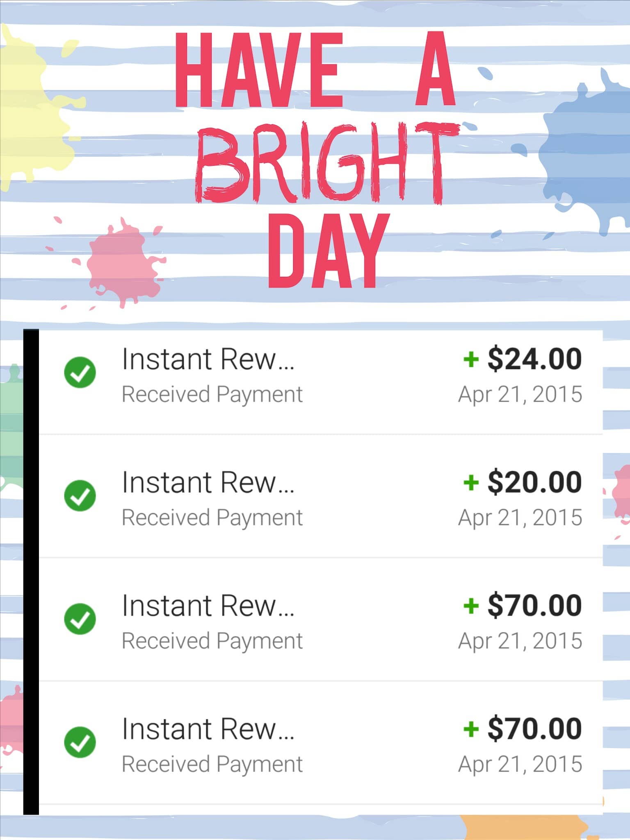Image resolution: width=630 pixels, height=840 pixels.
Task: Open the first Instant Rew... transaction title
Action: (x=208, y=359)
